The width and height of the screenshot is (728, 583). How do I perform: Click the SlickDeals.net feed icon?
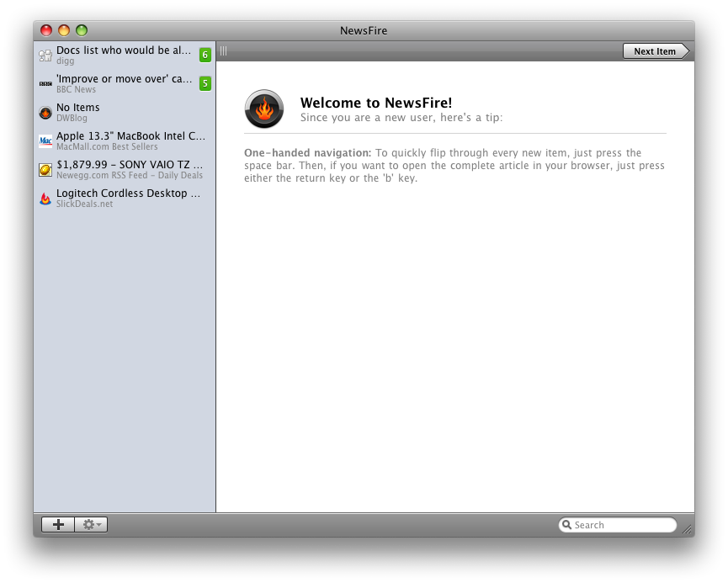pos(45,199)
